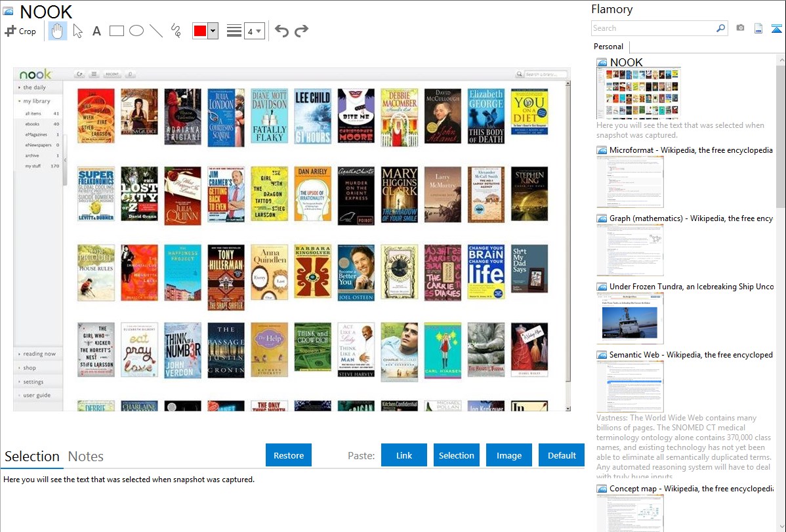Open the Lee Child 61 Hours book
Image resolution: width=786 pixels, height=532 pixels.
313,116
